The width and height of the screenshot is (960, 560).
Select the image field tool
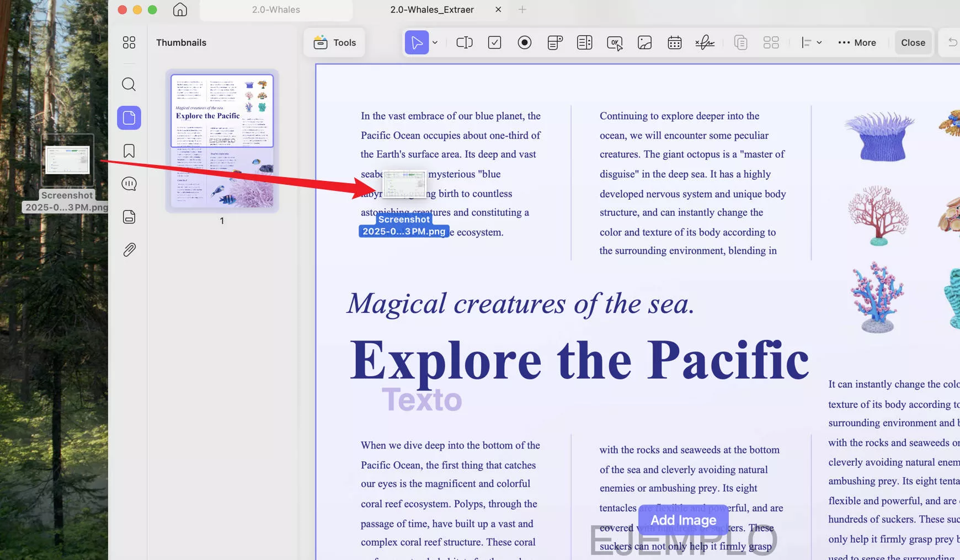pos(644,42)
